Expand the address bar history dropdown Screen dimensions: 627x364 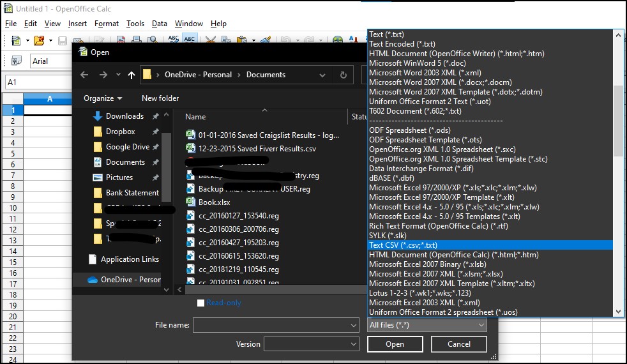pos(322,75)
